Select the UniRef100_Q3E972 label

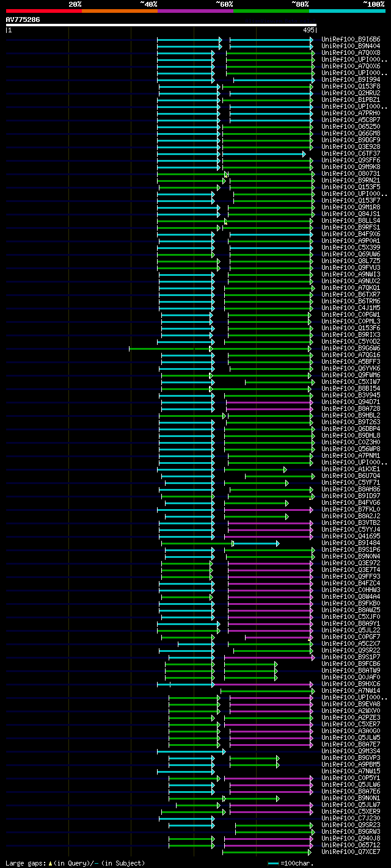pyautogui.click(x=351, y=563)
